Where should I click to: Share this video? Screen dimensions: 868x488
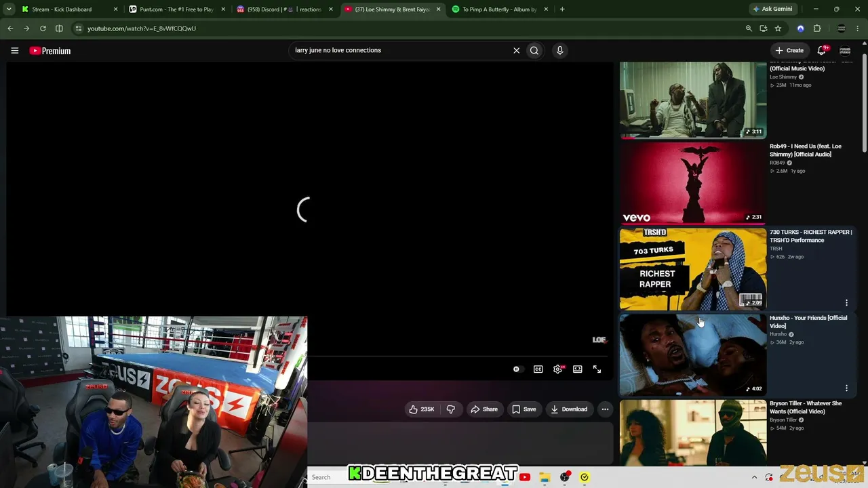click(x=484, y=409)
